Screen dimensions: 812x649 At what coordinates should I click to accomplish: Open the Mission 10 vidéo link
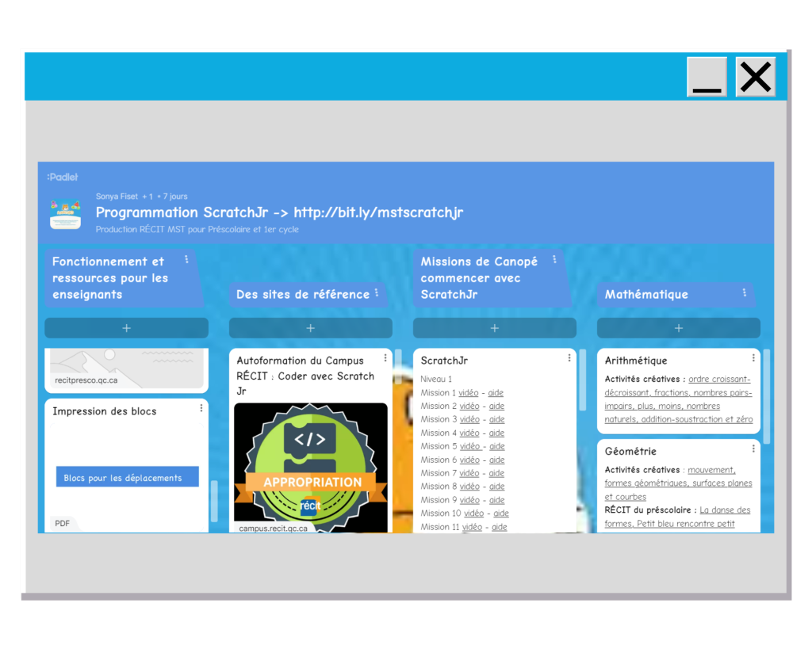(x=474, y=513)
